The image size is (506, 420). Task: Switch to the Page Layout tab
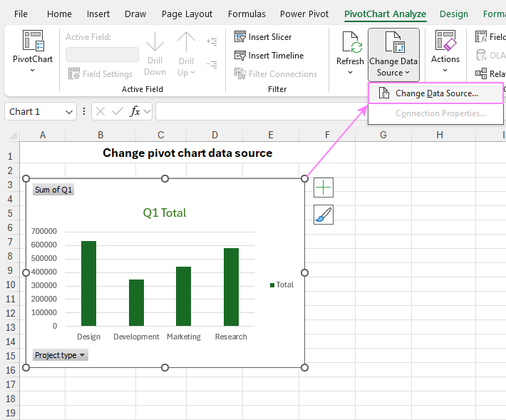click(x=187, y=14)
